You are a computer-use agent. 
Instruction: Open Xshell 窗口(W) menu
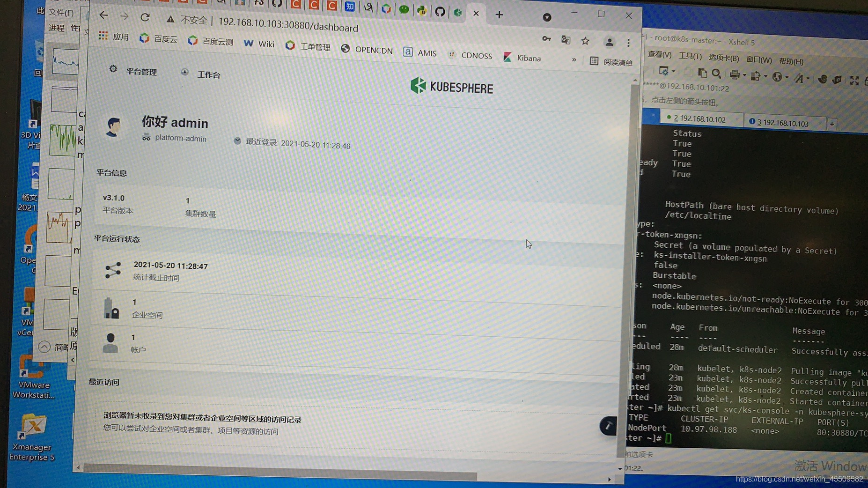click(x=758, y=60)
